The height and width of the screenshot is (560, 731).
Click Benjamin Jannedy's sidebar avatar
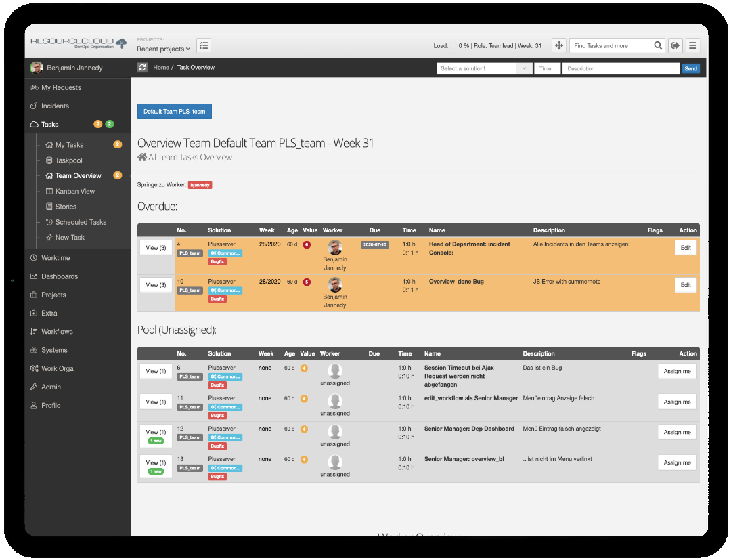coord(37,68)
